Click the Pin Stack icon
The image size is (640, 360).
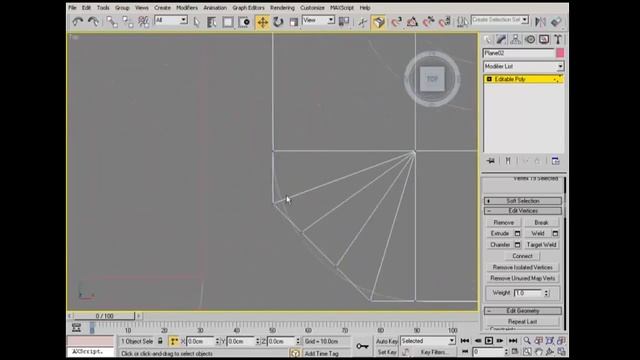click(x=491, y=161)
